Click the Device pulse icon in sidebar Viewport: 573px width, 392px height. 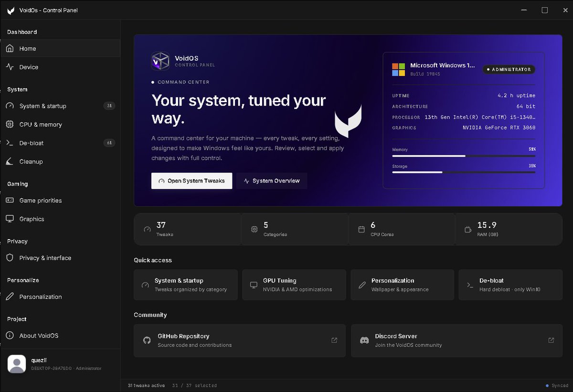tap(10, 67)
